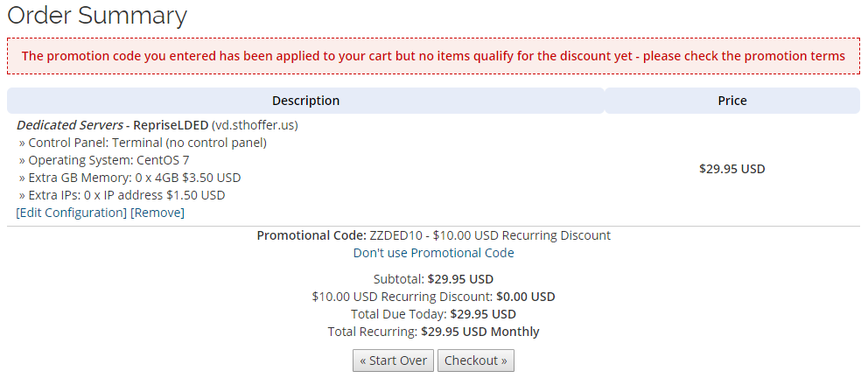Click the red promotion code warning message
868x385 pixels.
(433, 56)
